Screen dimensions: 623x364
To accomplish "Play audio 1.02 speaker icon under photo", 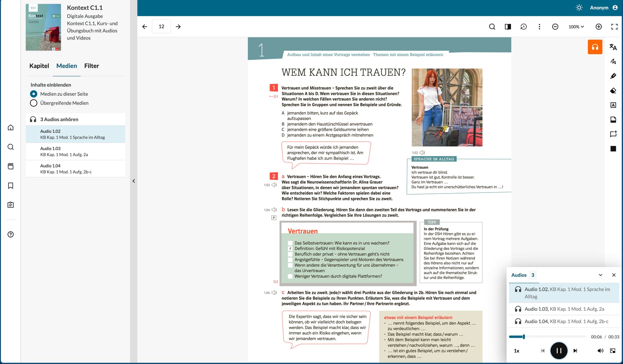I will click(422, 153).
